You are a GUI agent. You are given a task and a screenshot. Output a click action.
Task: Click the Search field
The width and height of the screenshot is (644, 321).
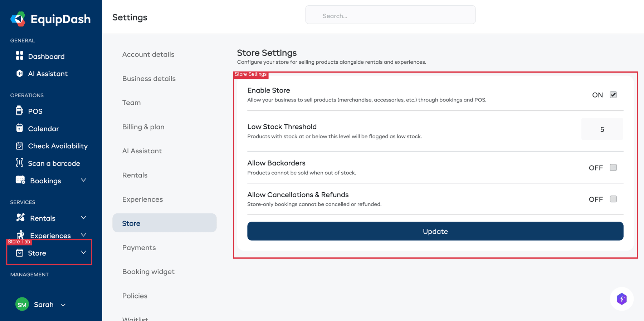pyautogui.click(x=390, y=15)
